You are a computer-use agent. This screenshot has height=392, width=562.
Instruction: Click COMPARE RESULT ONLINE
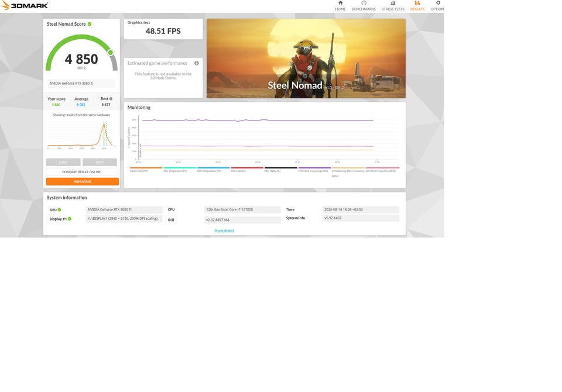coord(81,171)
